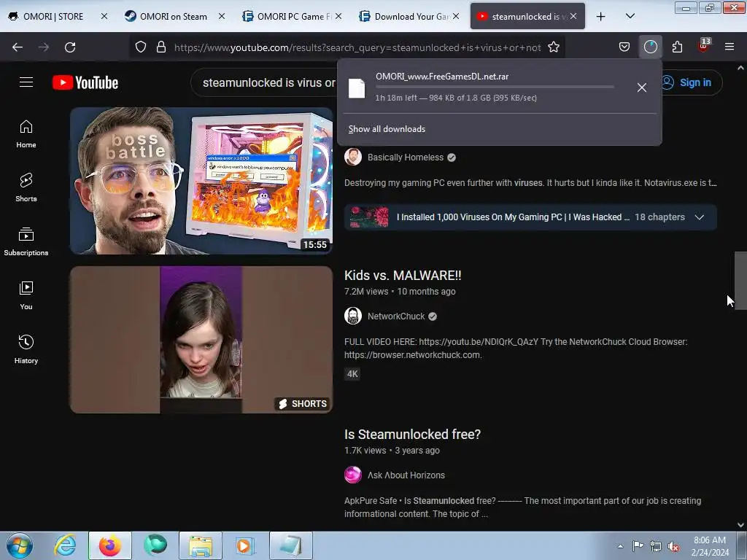
Task: Open History in YouTube sidebar
Action: (x=26, y=349)
